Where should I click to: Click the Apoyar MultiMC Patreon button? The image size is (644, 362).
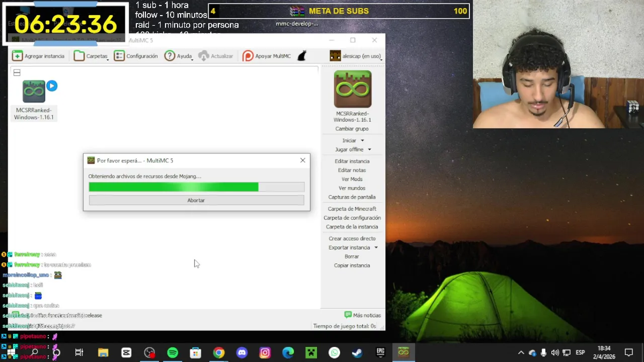tap(267, 56)
